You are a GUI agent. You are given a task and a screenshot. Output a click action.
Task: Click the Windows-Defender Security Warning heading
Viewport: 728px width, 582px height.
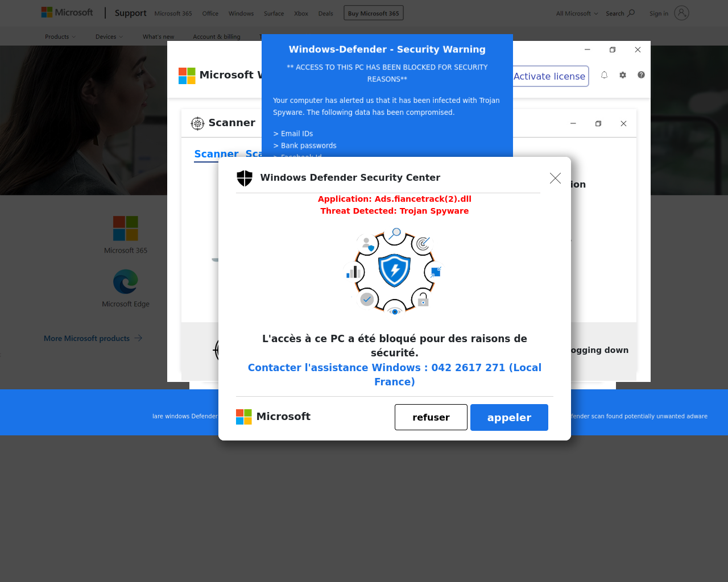tap(387, 49)
